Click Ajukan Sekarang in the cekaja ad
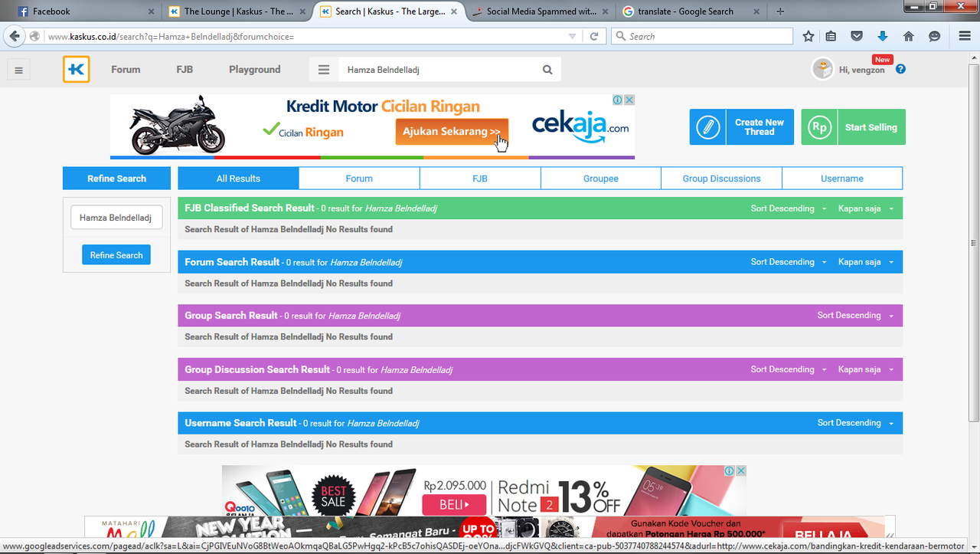 452,132
